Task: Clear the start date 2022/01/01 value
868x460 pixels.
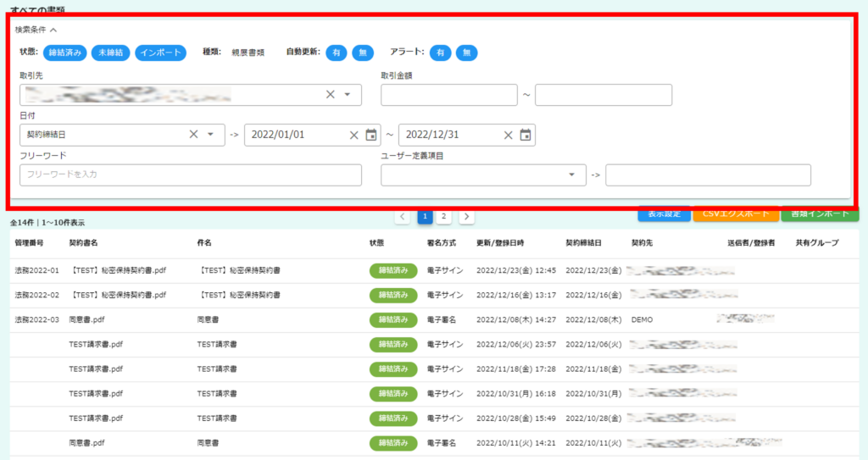Action: tap(353, 135)
